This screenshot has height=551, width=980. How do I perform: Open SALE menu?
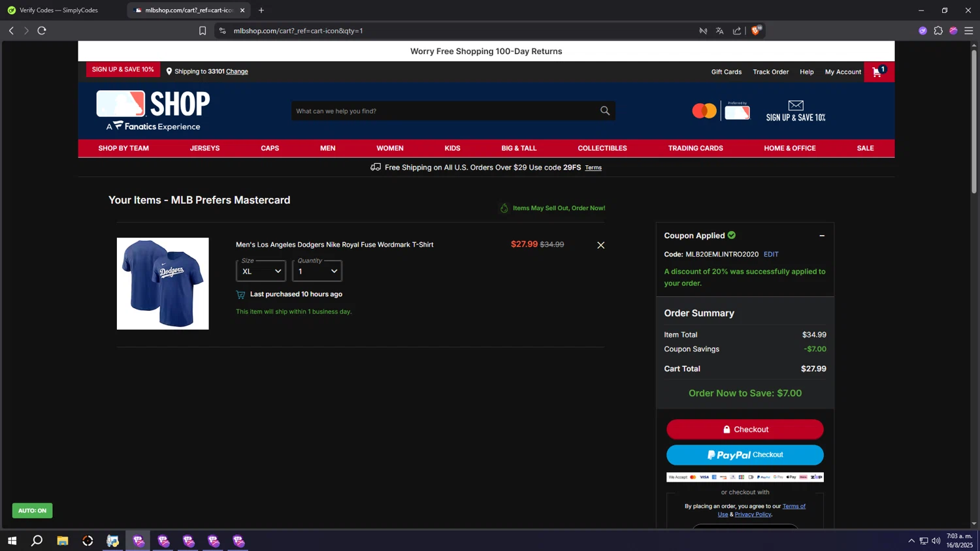865,148
